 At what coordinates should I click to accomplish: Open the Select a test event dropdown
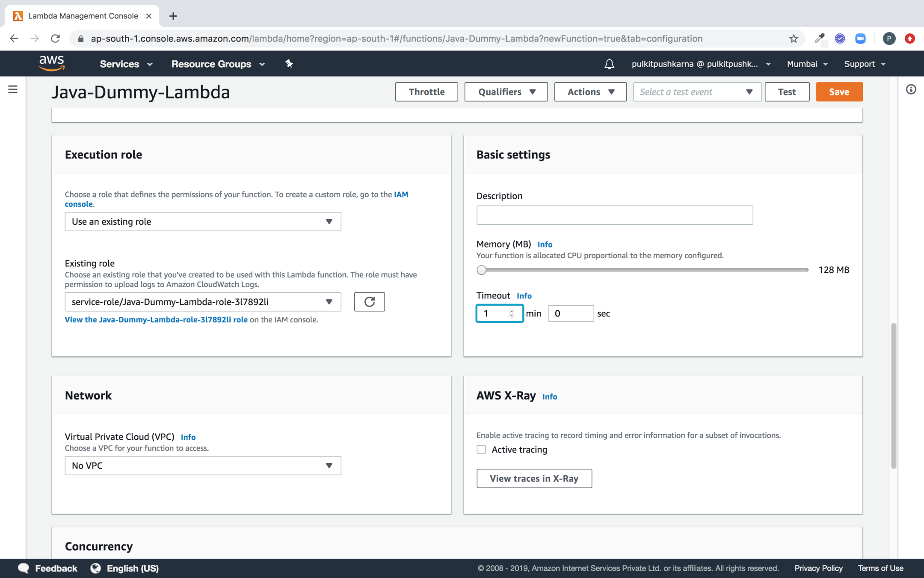(696, 92)
